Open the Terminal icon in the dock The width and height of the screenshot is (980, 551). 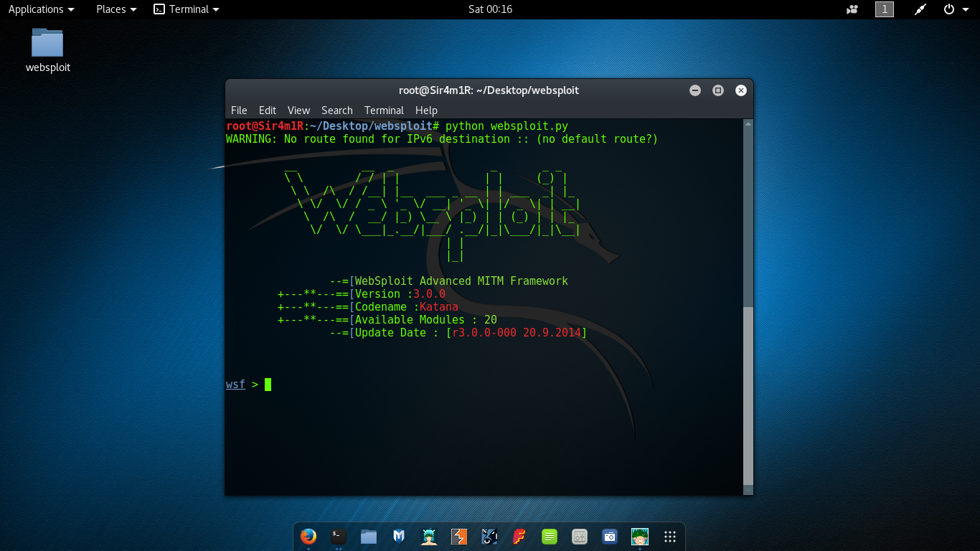pos(339,537)
